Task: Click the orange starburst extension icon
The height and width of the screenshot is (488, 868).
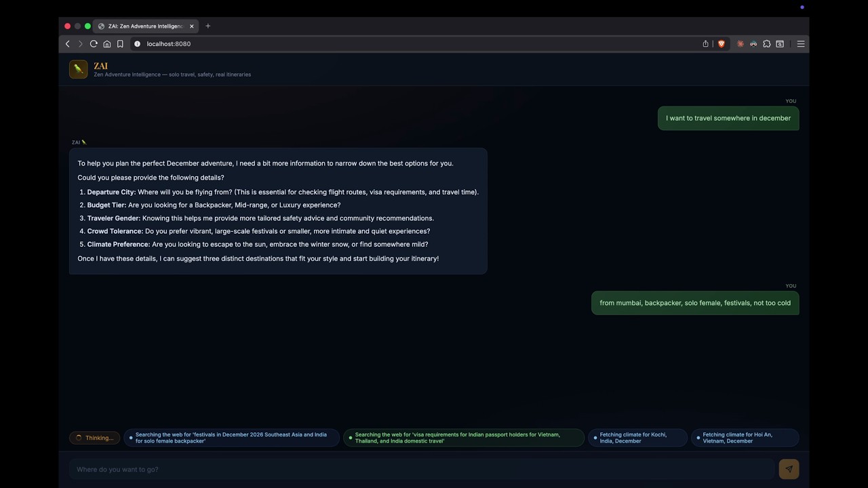Action: [741, 44]
